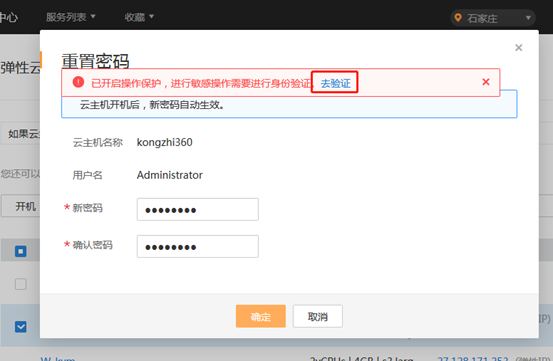Screen dimensions: 553x361
Task: Expand the 服务列表 menu
Action: pos(71,17)
